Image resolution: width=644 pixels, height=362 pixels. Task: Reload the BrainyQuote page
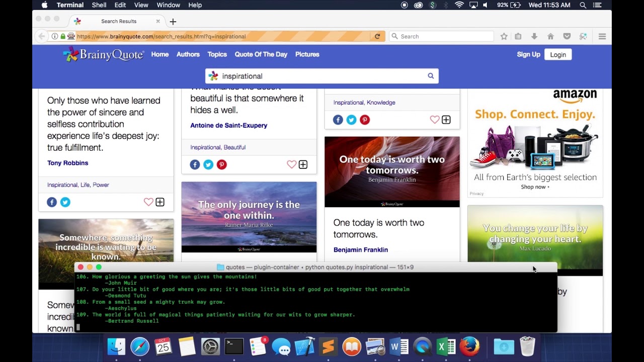point(377,36)
